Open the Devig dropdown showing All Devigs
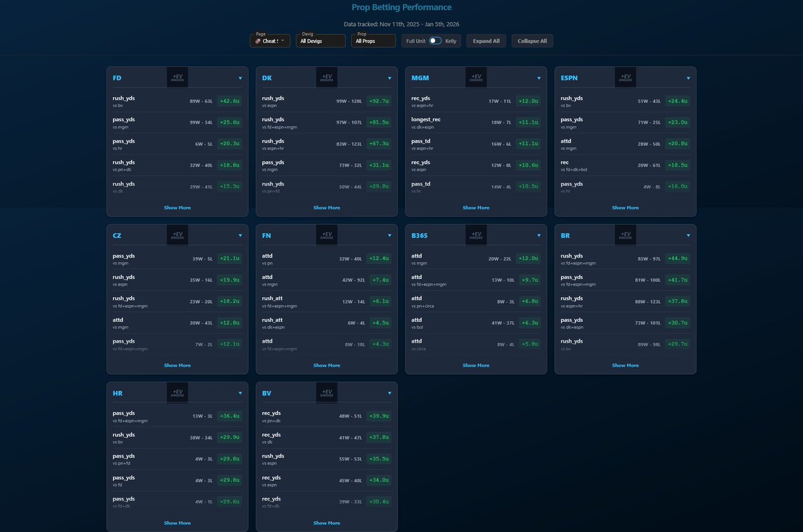The image size is (803, 532). click(321, 41)
